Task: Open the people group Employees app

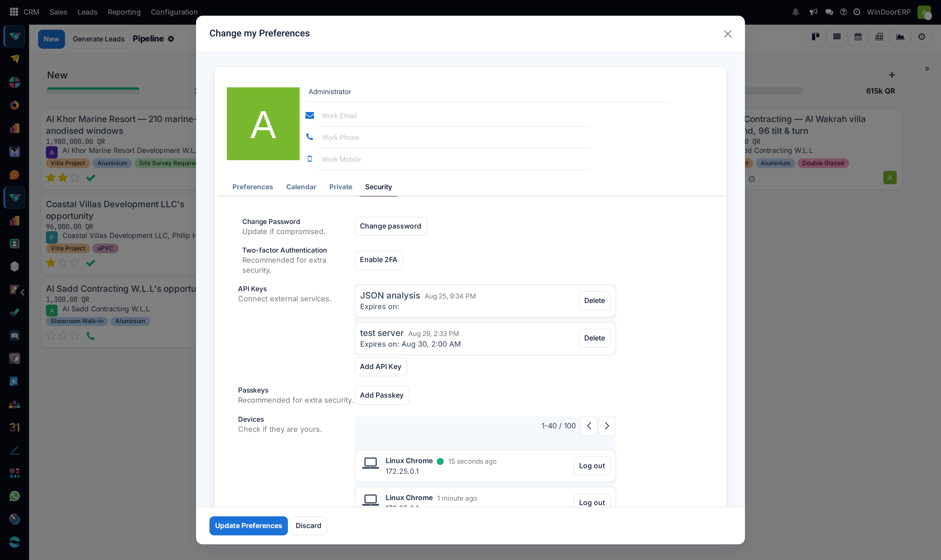Action: tap(14, 405)
